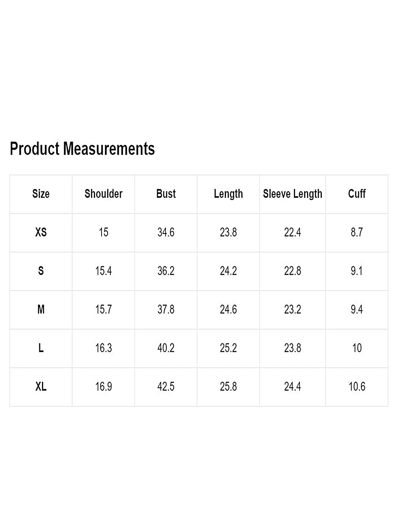Click the XL size row label
399x532 pixels.
pyautogui.click(x=41, y=387)
